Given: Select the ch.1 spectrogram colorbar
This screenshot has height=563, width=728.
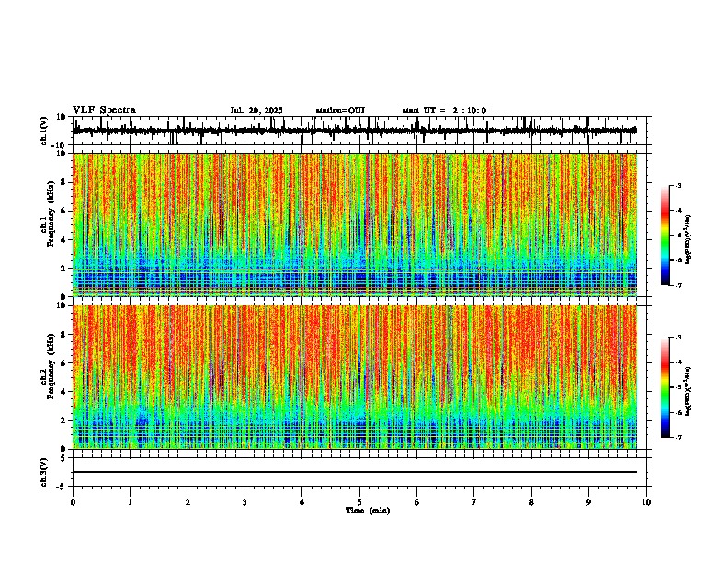Looking at the screenshot, I should point(665,236).
